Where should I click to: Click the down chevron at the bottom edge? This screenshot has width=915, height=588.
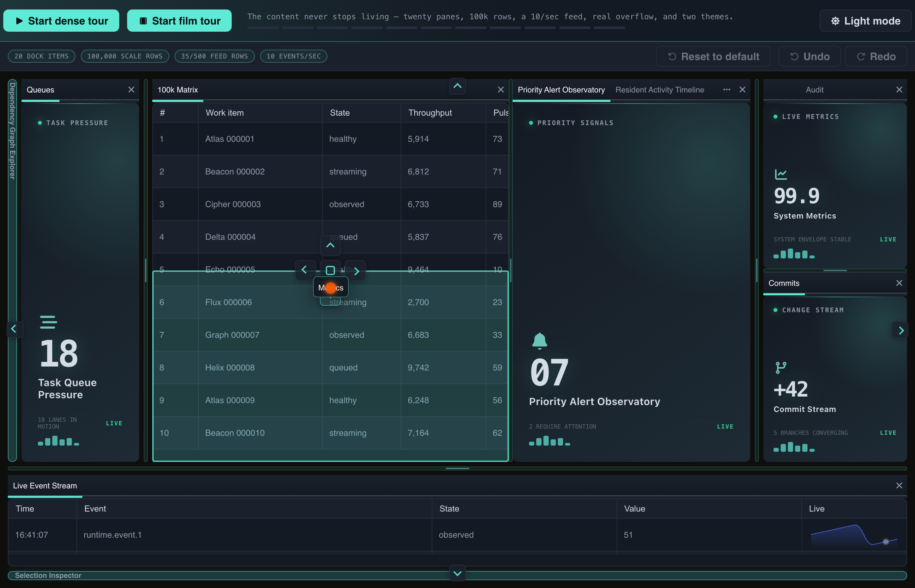pyautogui.click(x=457, y=573)
